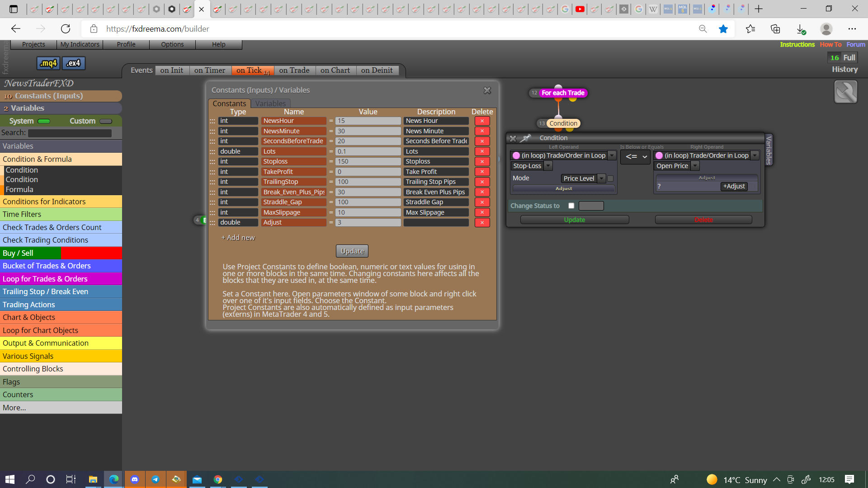868x488 pixels.
Task: Download the .mq4 source file
Action: (48, 63)
